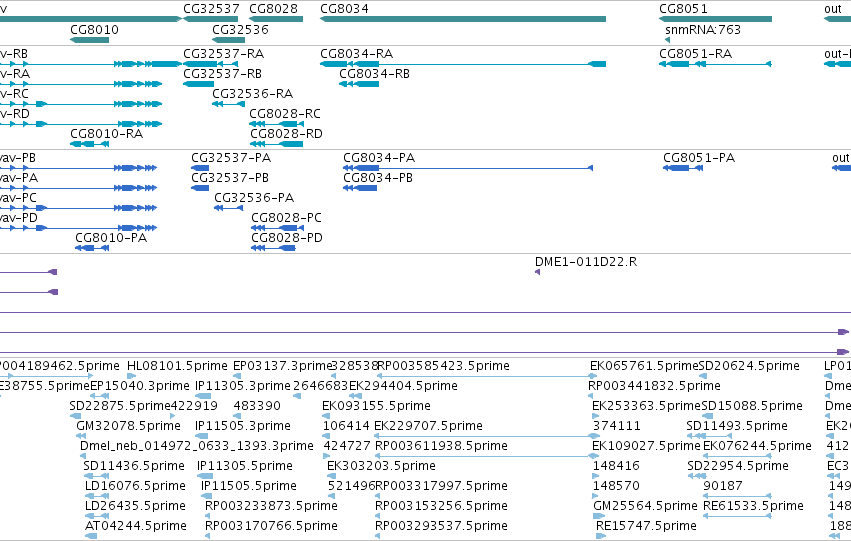Image resolution: width=851 pixels, height=541 pixels.
Task: Click EST label AT04244.5prime
Action: click(x=136, y=526)
